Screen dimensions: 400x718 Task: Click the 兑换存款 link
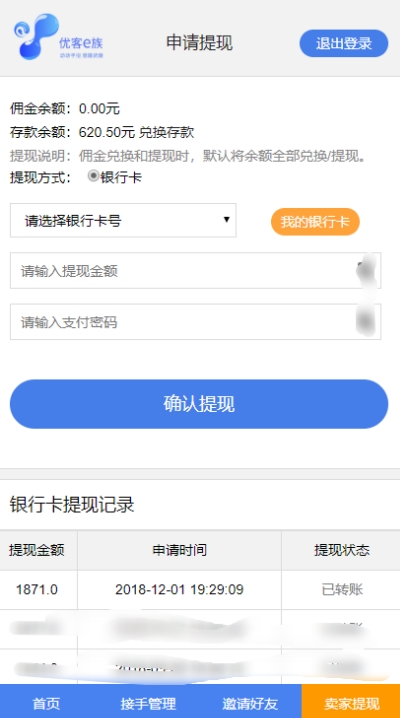pyautogui.click(x=167, y=132)
